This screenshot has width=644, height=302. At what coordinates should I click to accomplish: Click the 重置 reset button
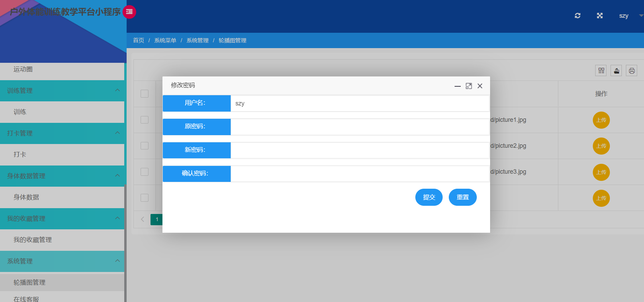[463, 197]
